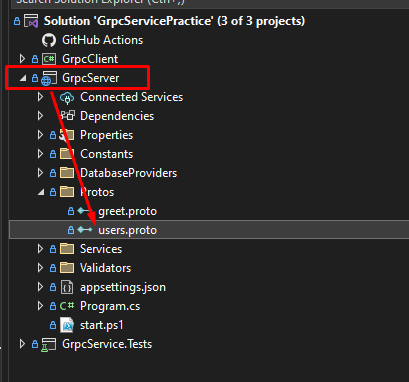The height and width of the screenshot is (382, 409).
Task: Select the Validators folder
Action: coord(105,268)
